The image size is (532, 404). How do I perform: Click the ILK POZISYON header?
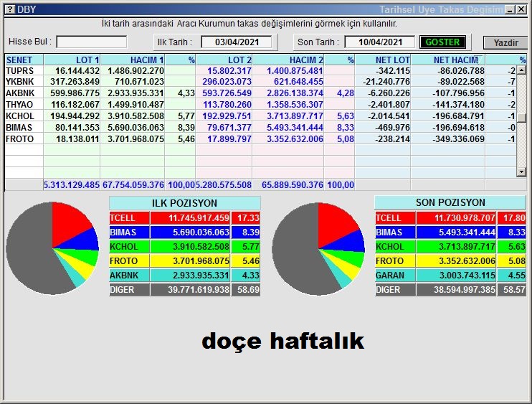(184, 203)
